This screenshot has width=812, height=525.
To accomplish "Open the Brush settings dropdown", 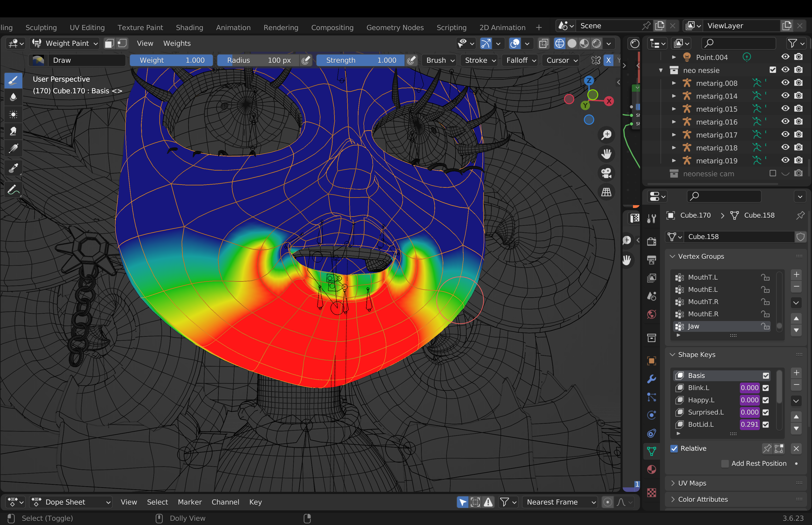I will click(439, 60).
